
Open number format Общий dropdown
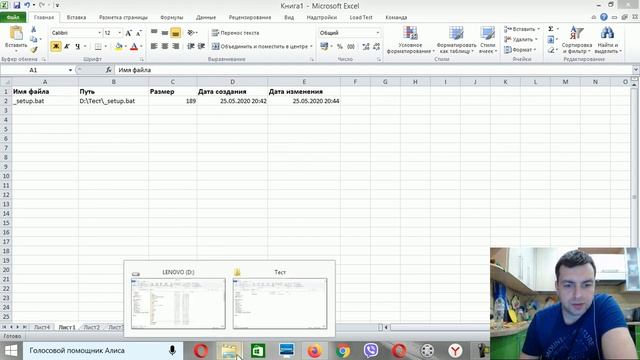(x=378, y=33)
